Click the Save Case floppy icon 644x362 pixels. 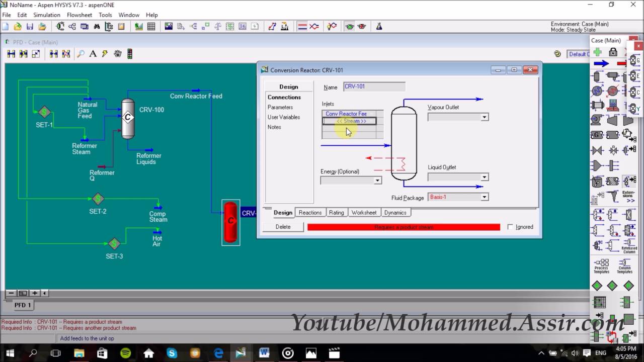(30, 27)
